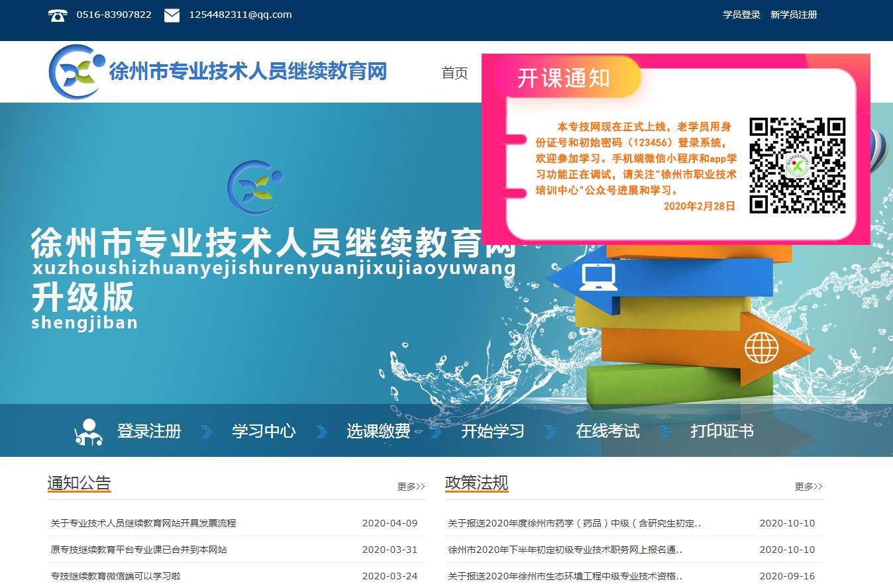Click the user icon beside 登录注册

tap(88, 432)
